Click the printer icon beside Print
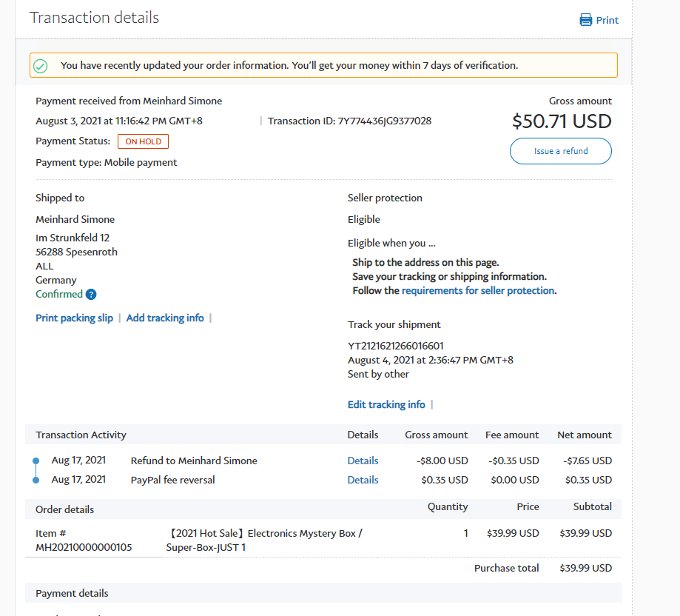 (x=586, y=20)
